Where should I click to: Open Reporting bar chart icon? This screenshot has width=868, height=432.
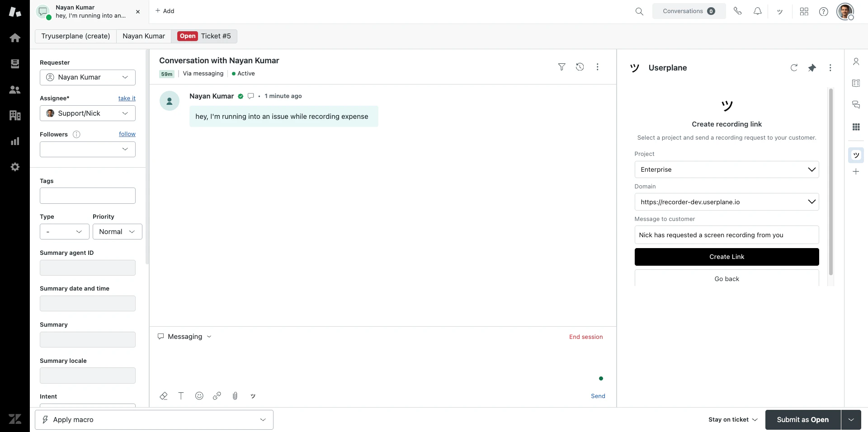point(15,141)
